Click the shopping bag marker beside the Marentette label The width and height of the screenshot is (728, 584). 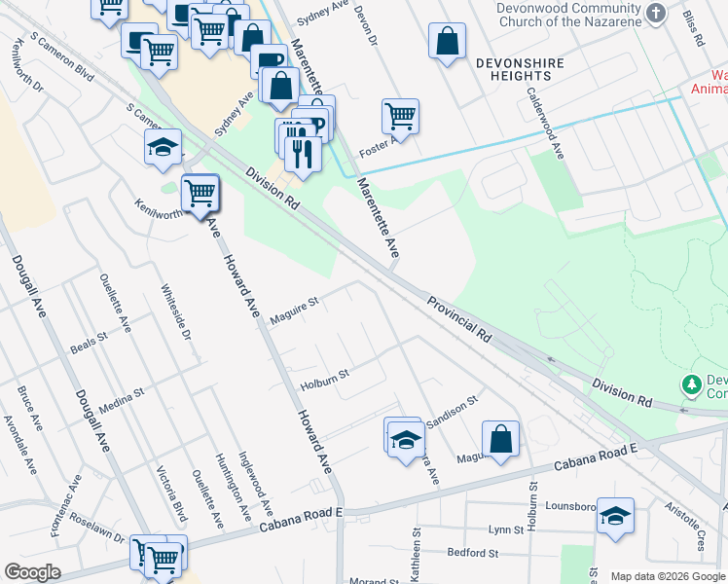pos(280,87)
